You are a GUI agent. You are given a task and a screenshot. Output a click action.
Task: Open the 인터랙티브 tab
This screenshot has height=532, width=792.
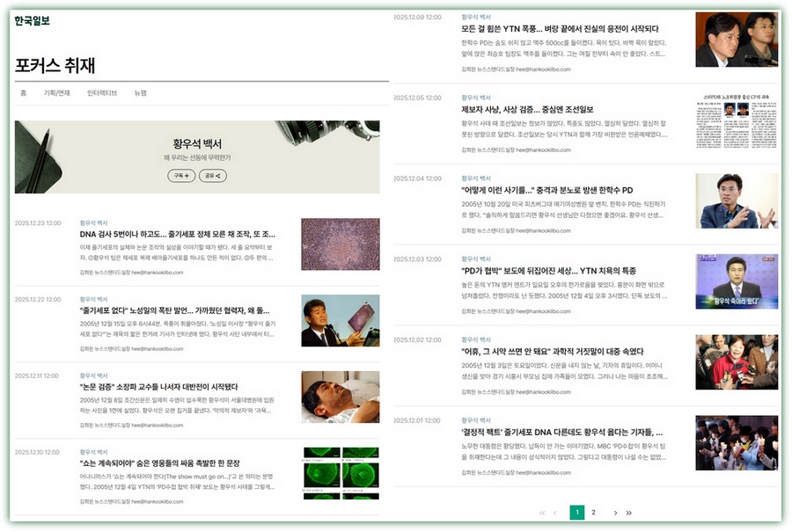pos(102,92)
